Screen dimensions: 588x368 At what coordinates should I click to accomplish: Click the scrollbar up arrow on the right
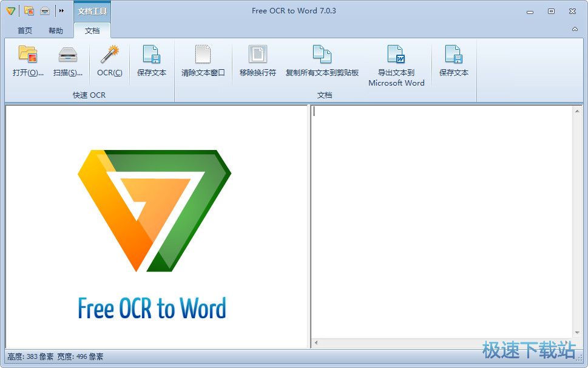578,111
